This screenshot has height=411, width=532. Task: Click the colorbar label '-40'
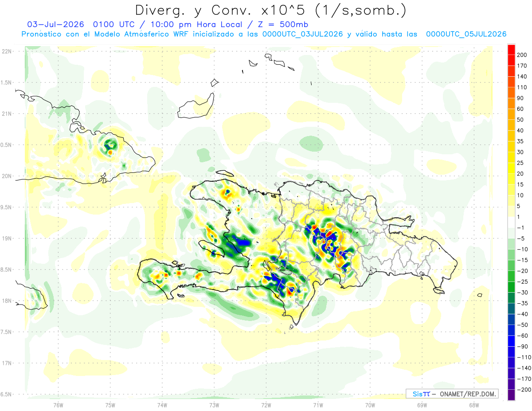coord(522,314)
